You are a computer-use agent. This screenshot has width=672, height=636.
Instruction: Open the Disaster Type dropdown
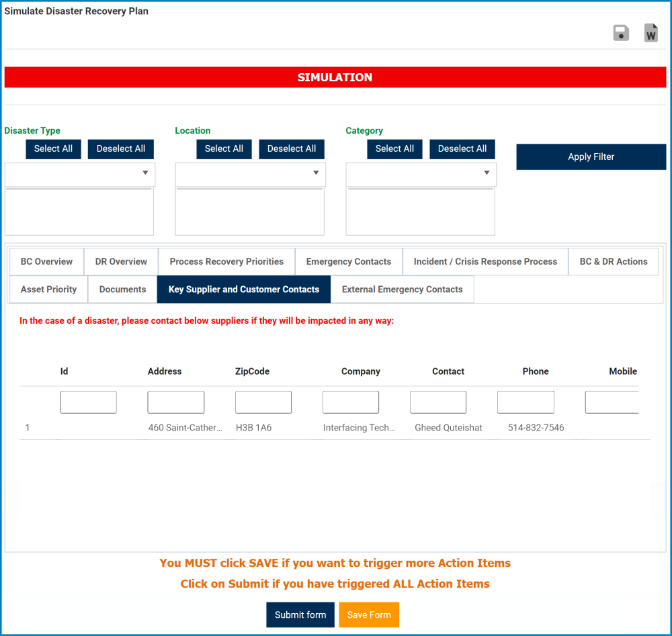coord(80,173)
